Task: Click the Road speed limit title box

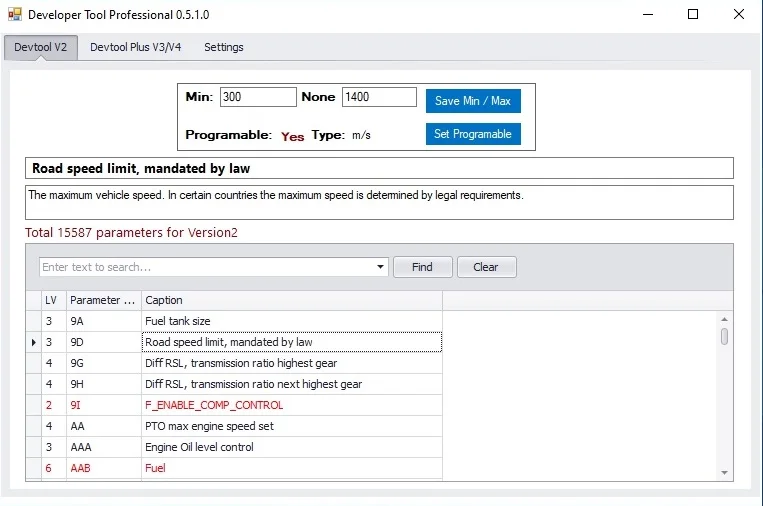Action: point(379,168)
